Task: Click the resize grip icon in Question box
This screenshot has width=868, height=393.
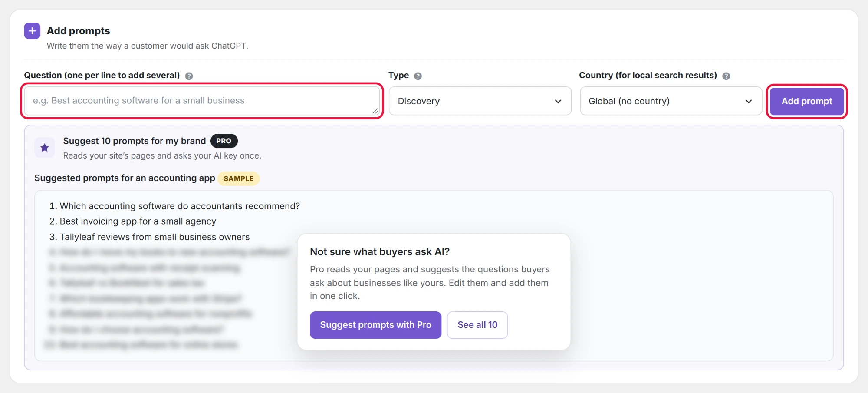Action: (x=375, y=111)
